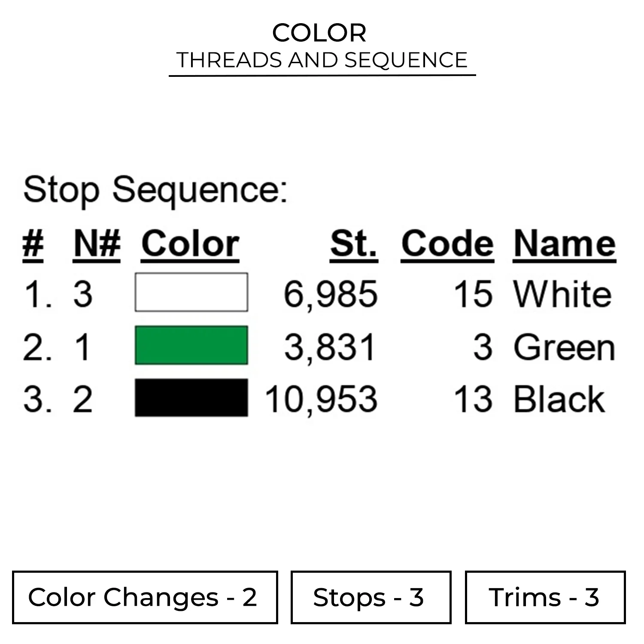Click the Trims - 3 box

click(x=545, y=597)
